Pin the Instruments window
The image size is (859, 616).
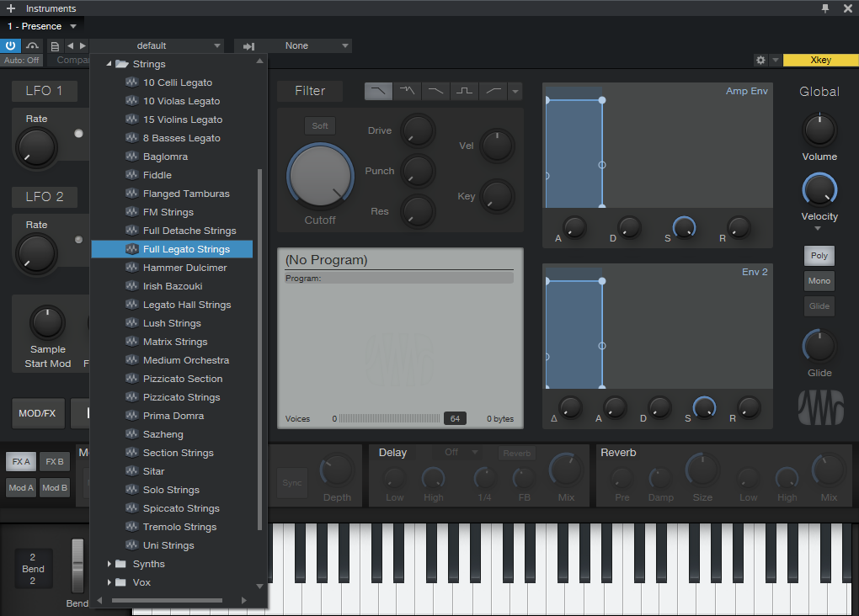tap(825, 8)
